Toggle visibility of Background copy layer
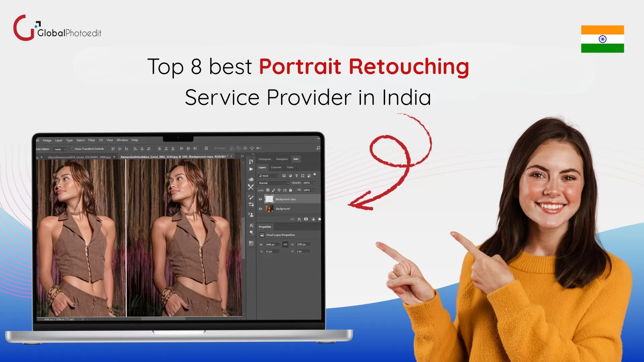 coord(261,199)
